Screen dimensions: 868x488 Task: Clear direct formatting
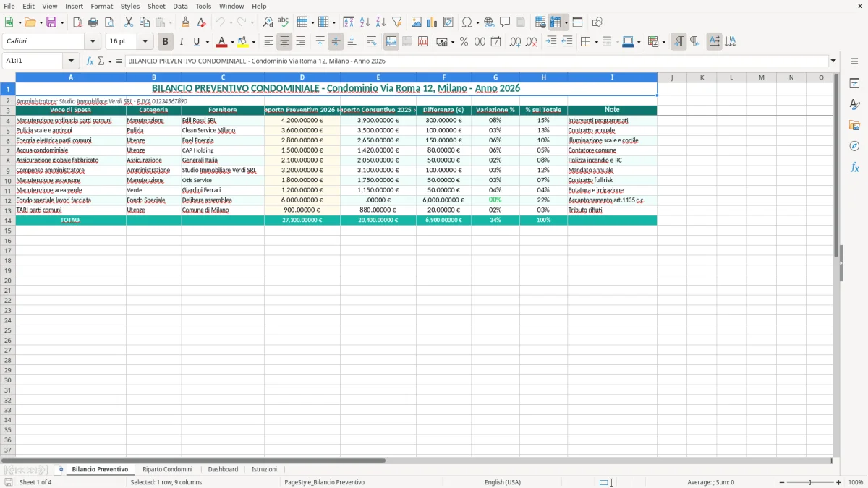[201, 22]
